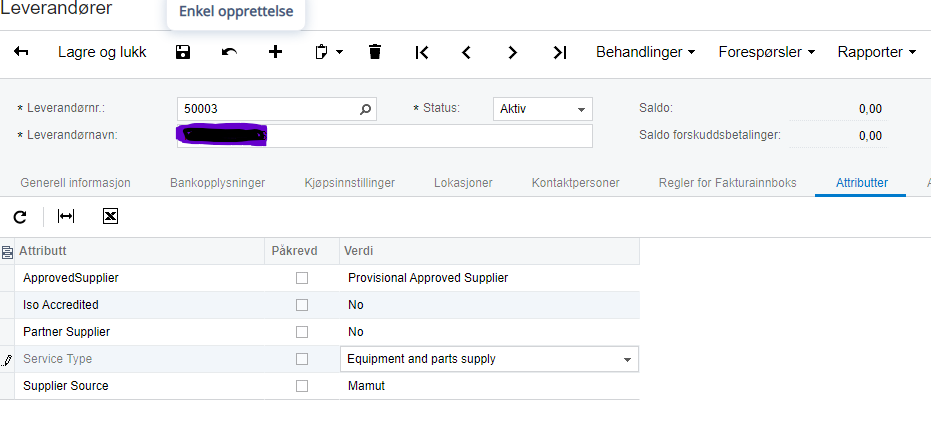Switch to the Bankopplysninger tab

pos(217,183)
